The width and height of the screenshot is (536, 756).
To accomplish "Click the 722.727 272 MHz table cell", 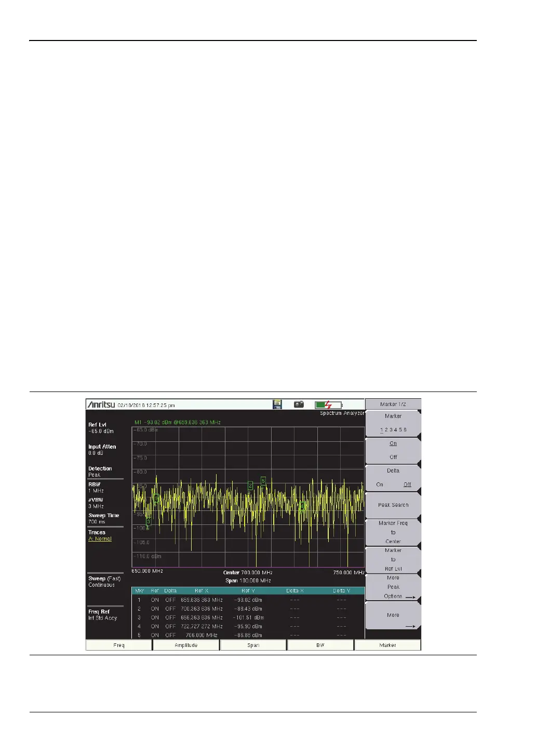I will coord(202,626).
